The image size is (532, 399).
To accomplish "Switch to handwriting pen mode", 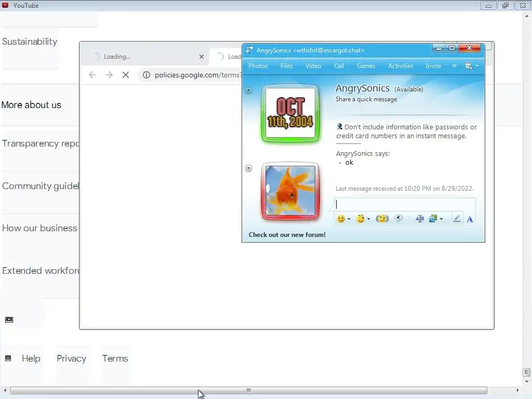I will tap(457, 219).
